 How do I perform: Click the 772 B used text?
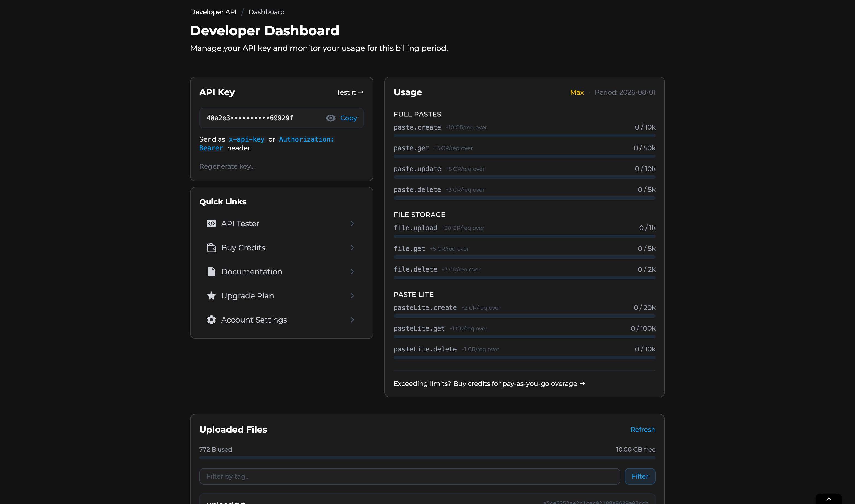pyautogui.click(x=216, y=450)
